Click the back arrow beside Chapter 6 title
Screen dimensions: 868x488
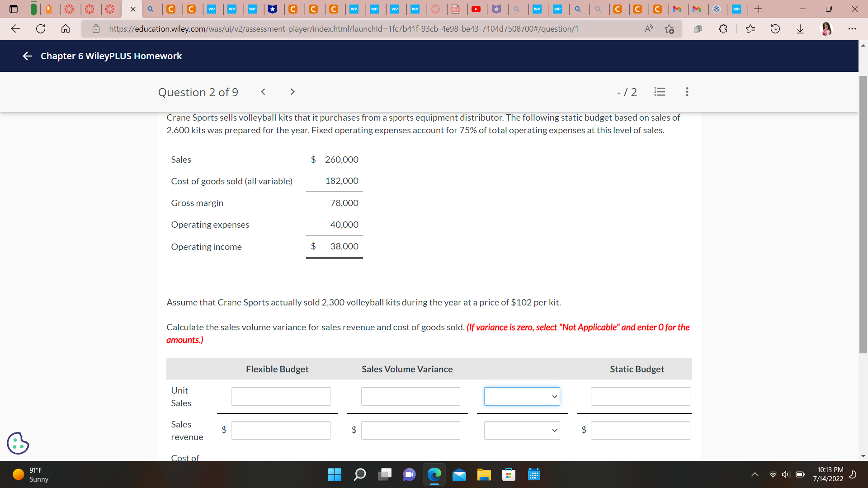point(27,56)
